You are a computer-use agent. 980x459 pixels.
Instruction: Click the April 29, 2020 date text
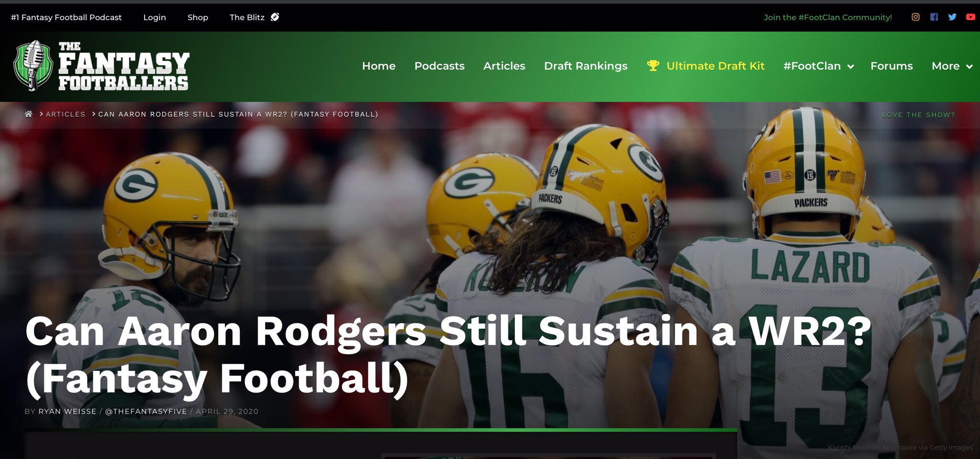point(227,411)
